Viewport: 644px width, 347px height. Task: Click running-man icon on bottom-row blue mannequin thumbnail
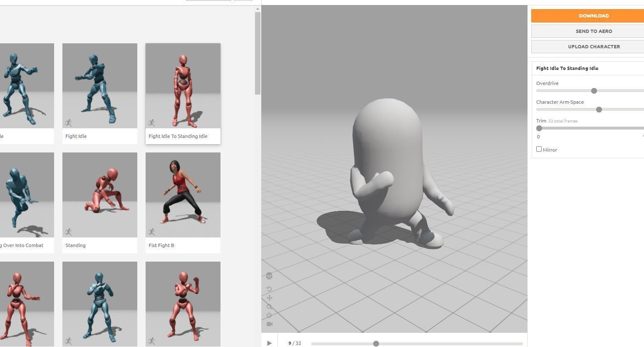69,341
